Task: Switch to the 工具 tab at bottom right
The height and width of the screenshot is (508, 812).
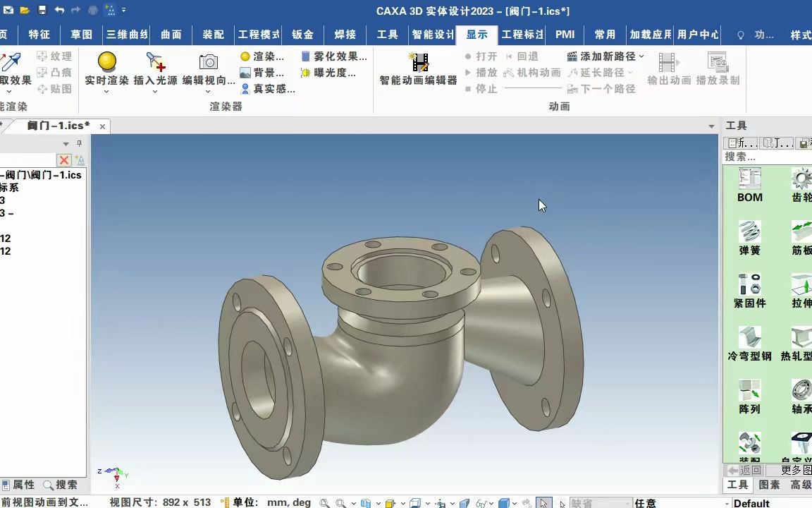Action: pyautogui.click(x=737, y=485)
